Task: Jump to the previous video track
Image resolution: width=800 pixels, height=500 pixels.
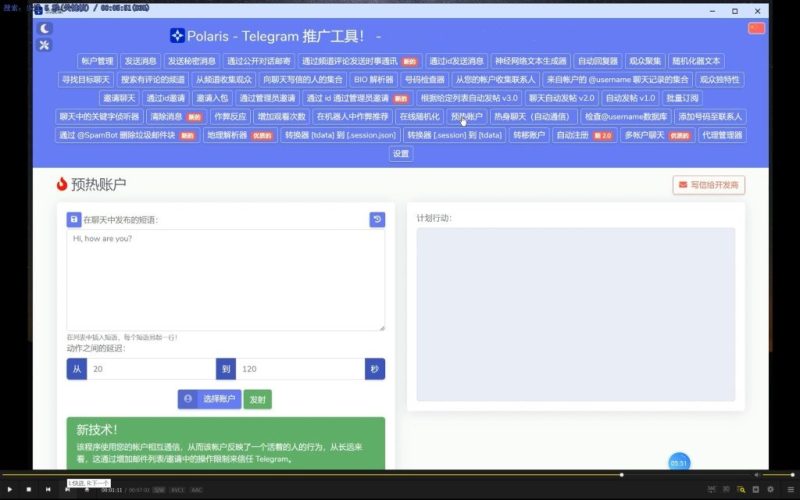Action: [x=48, y=489]
